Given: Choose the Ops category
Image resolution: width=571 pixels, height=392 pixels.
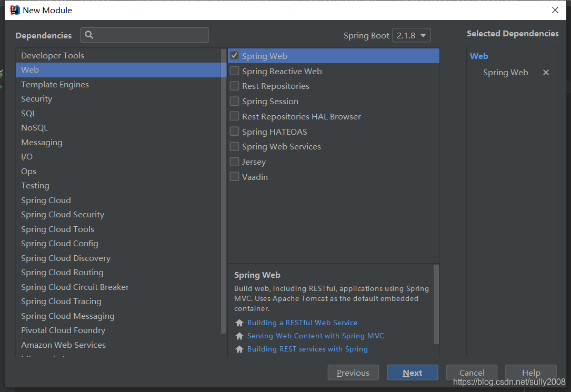Looking at the screenshot, I should [x=119, y=171].
